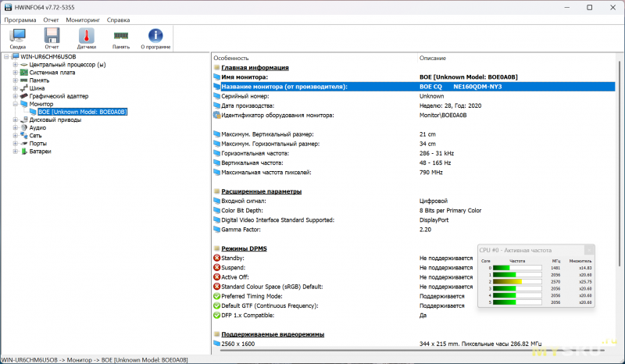The image size is (625, 364).
Task: Collapse the WIN-UR6CHM6U5OB root node
Action: pyautogui.click(x=6, y=56)
